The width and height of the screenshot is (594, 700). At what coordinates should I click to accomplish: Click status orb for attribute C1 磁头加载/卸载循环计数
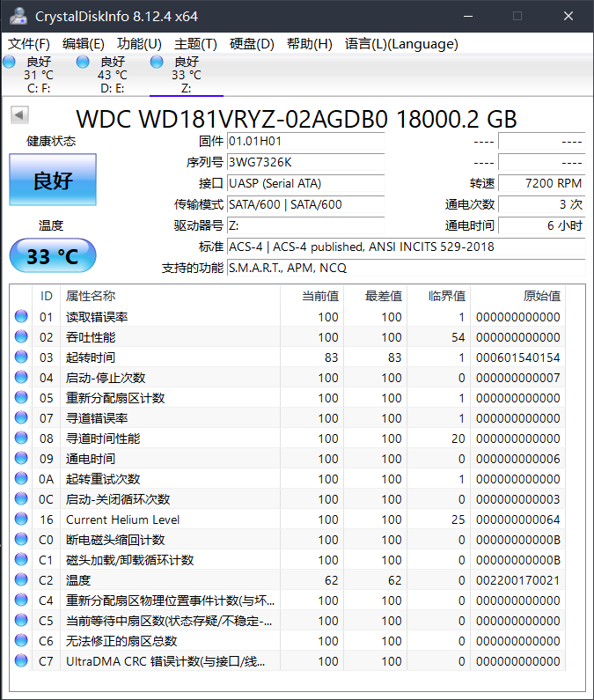pos(21,559)
